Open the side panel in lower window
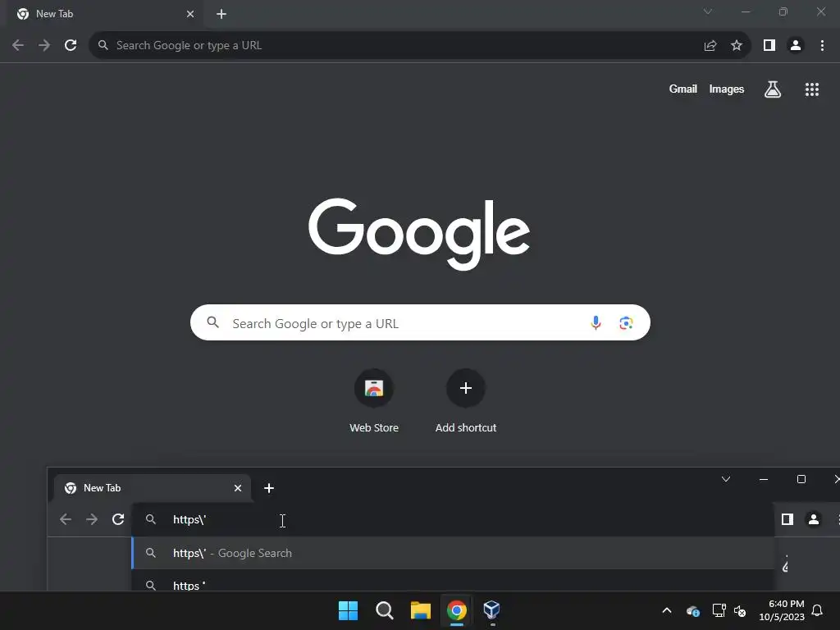 click(787, 519)
